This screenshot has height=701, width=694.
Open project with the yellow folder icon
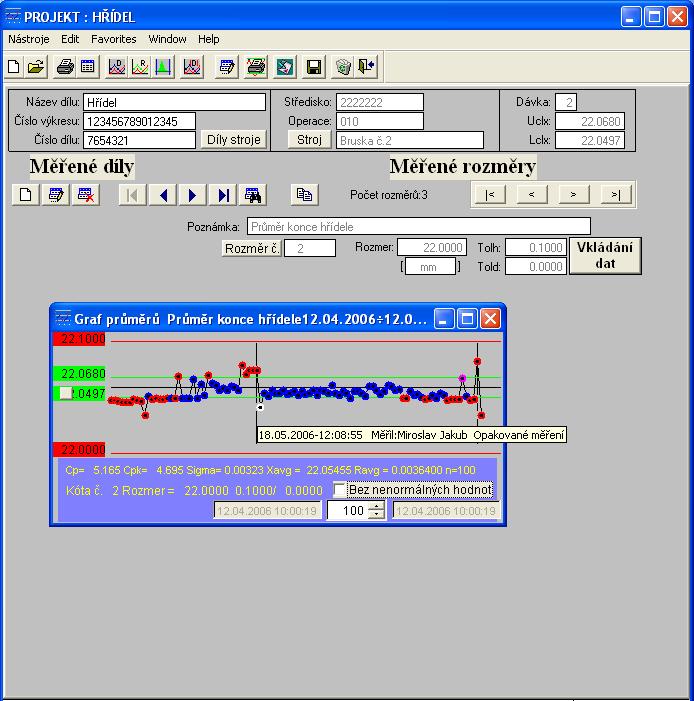[36, 67]
